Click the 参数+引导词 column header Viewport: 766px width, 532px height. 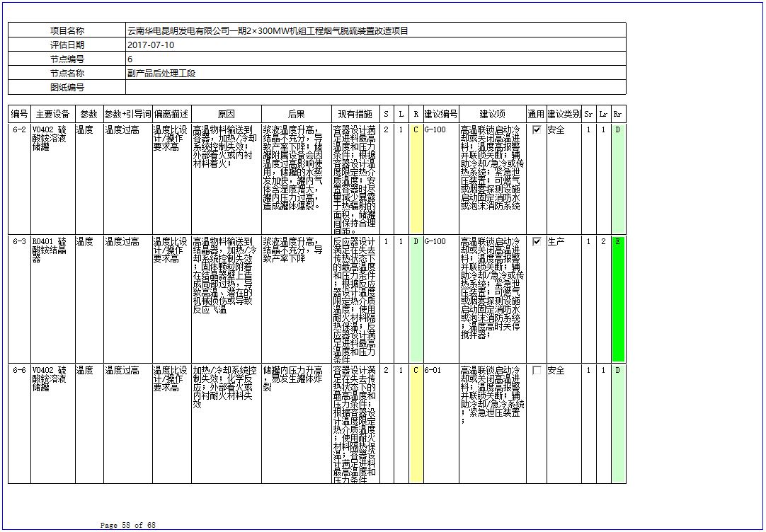pyautogui.click(x=128, y=114)
